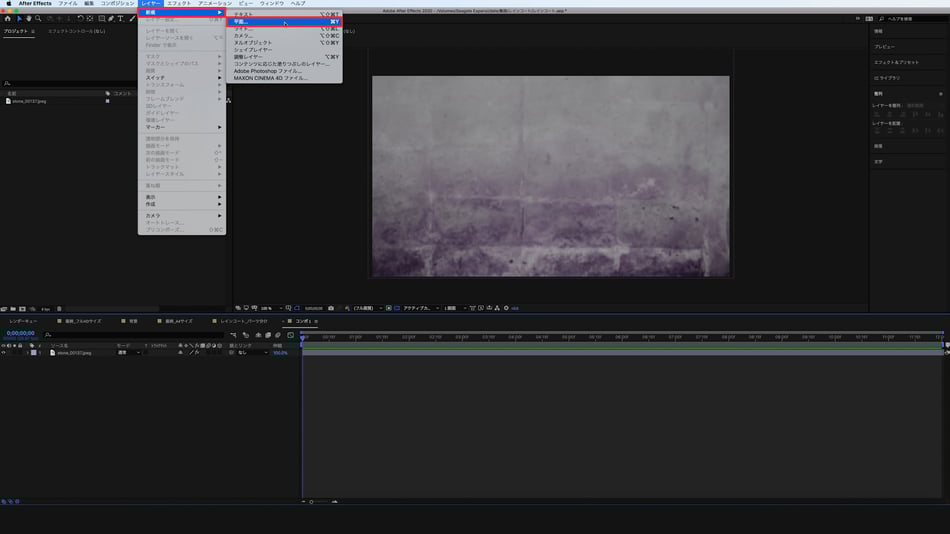
Task: Select the Selection arrow tool
Action: (19, 18)
